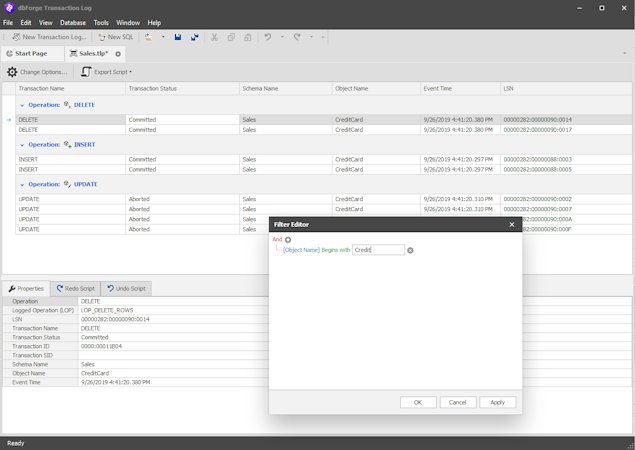
Task: Open the Edit menu
Action: point(26,23)
